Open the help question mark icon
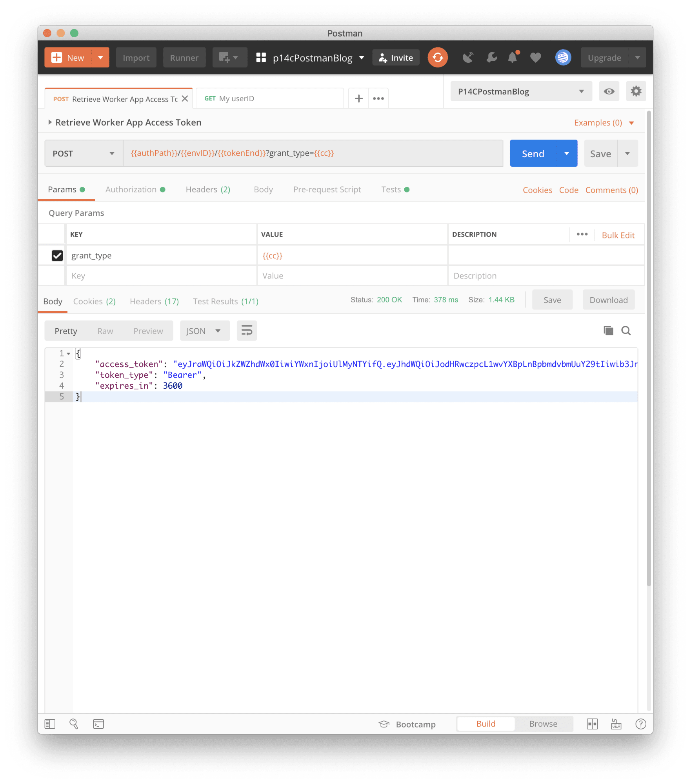 [x=641, y=724]
